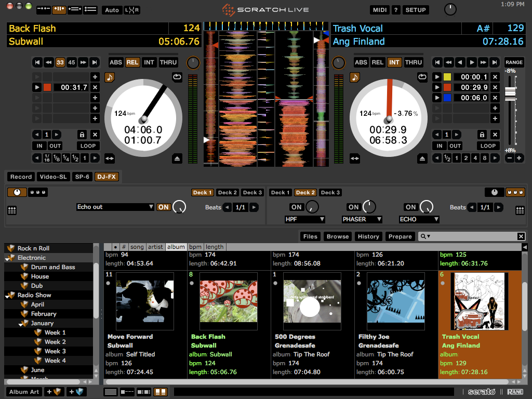Turn ON the PHASER effect

(353, 207)
